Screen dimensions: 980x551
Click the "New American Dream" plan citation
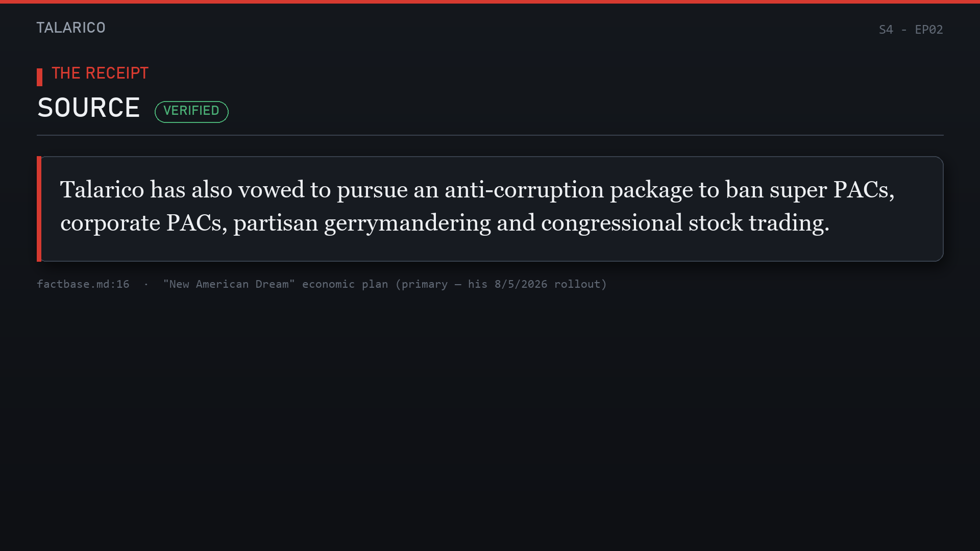click(x=385, y=284)
